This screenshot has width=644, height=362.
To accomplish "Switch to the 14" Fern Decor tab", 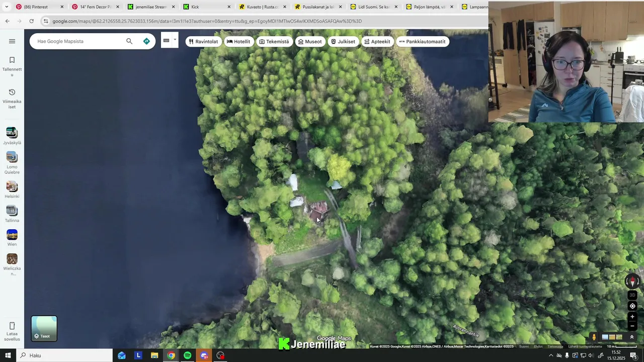I will 96,7.
